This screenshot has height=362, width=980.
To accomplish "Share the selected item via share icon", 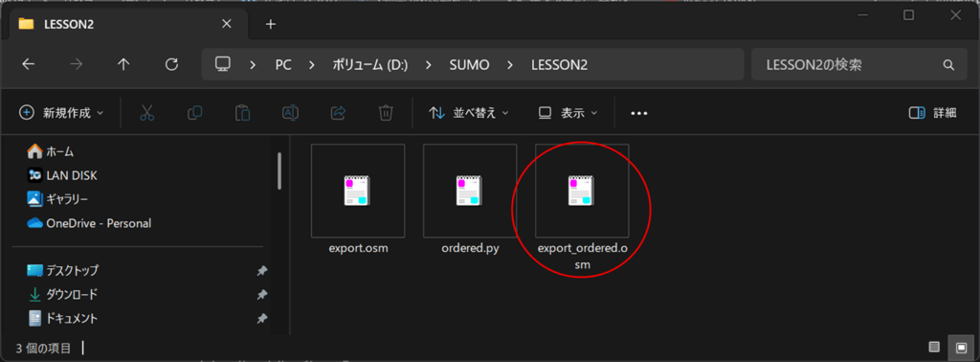I will click(338, 113).
